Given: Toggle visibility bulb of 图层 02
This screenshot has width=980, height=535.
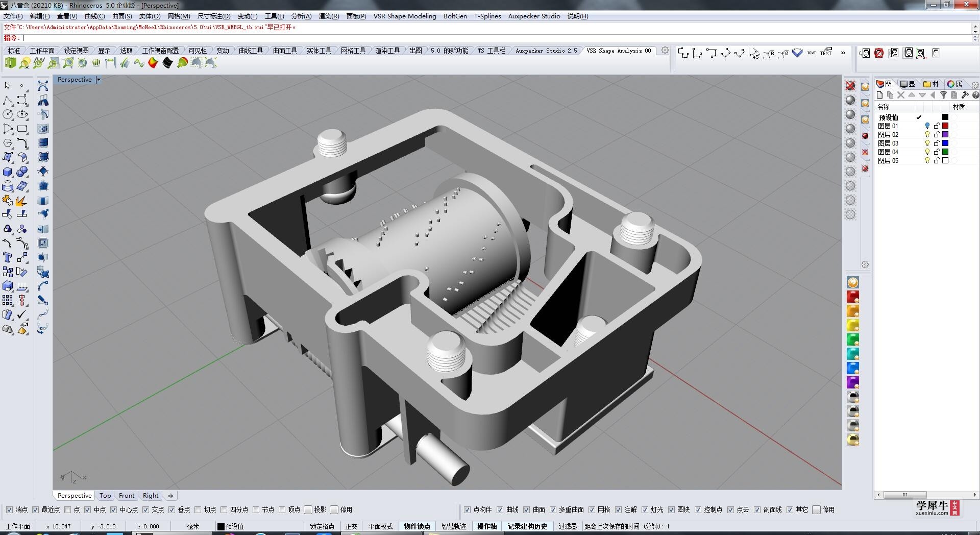Looking at the screenshot, I should pos(927,134).
